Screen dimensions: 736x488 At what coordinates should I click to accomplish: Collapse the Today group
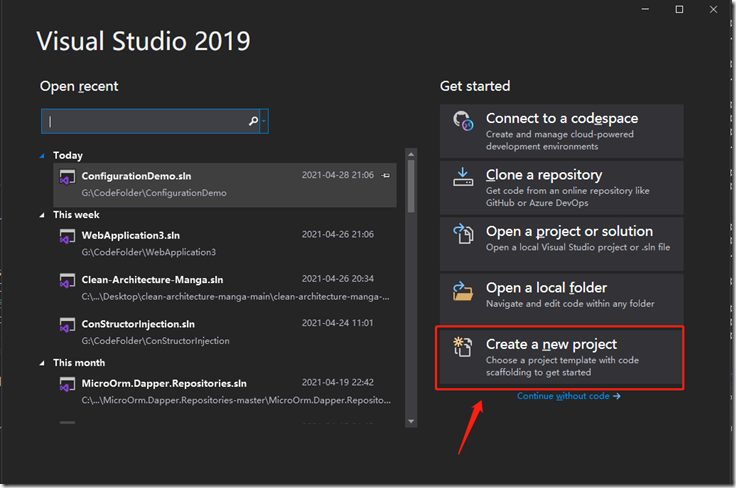[x=42, y=155]
